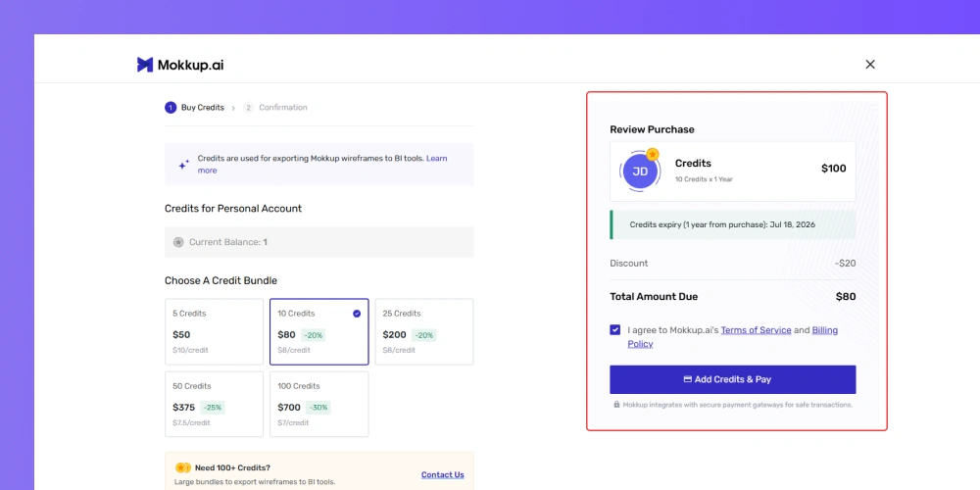Click the lock icon below pay button
980x490 pixels.
[x=616, y=405]
